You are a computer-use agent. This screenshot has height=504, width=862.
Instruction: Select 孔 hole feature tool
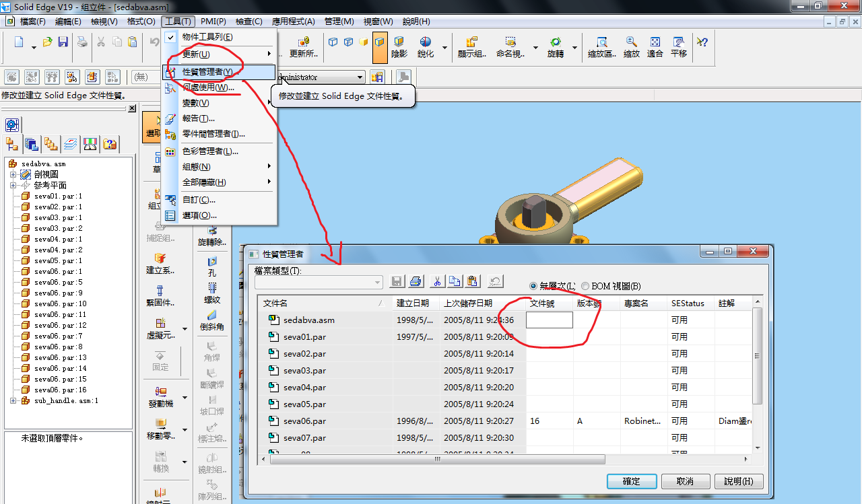coord(212,266)
